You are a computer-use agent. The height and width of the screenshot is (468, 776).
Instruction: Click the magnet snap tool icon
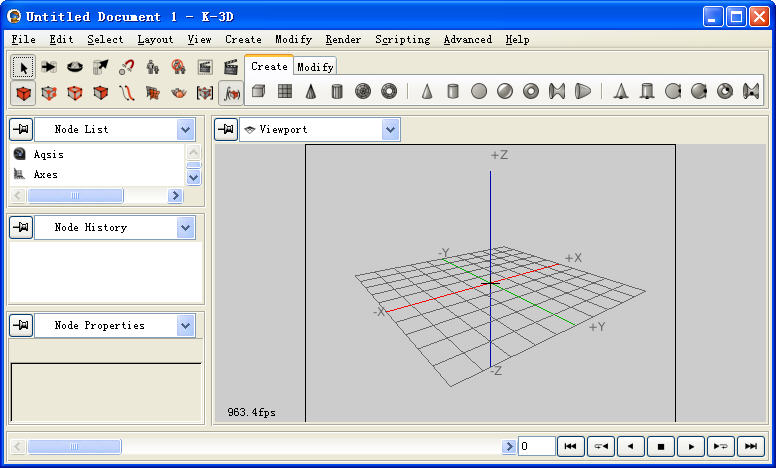[127, 67]
